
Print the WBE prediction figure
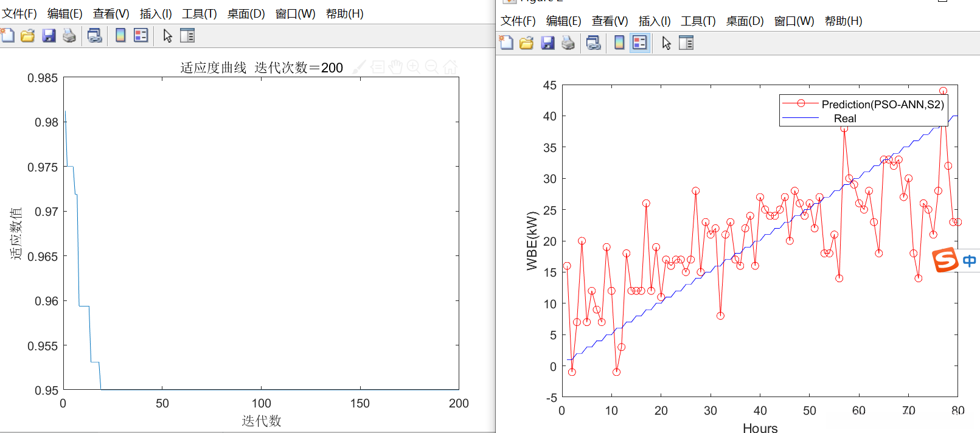coord(568,43)
